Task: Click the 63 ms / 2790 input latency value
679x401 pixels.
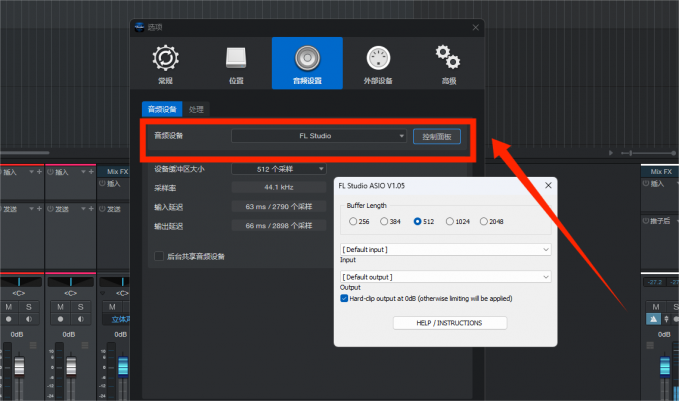Action: pyautogui.click(x=278, y=207)
